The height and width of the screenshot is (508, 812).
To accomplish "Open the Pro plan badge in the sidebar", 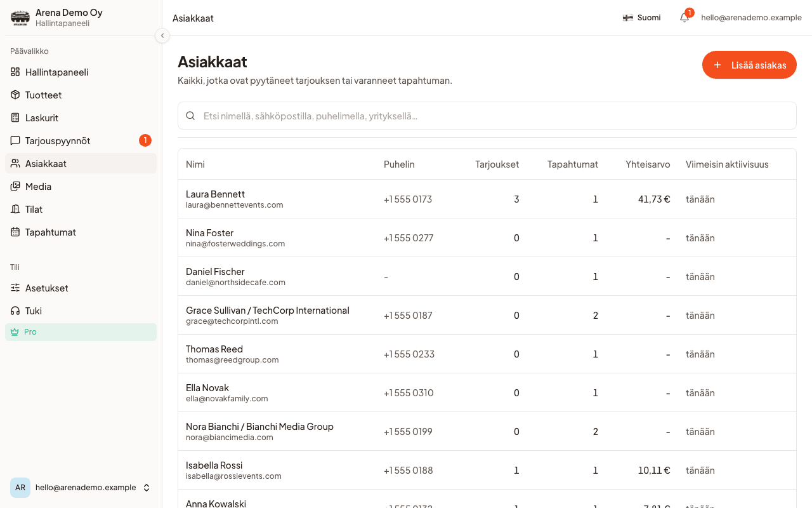I will [x=81, y=332].
